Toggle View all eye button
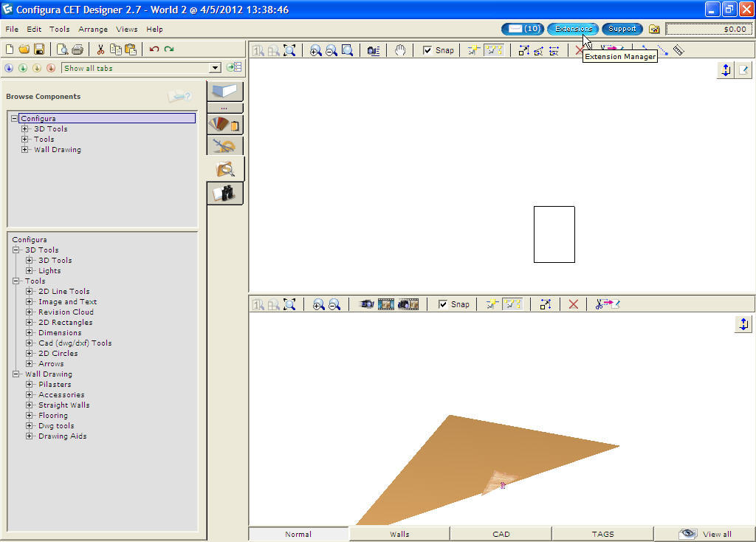 pos(705,534)
